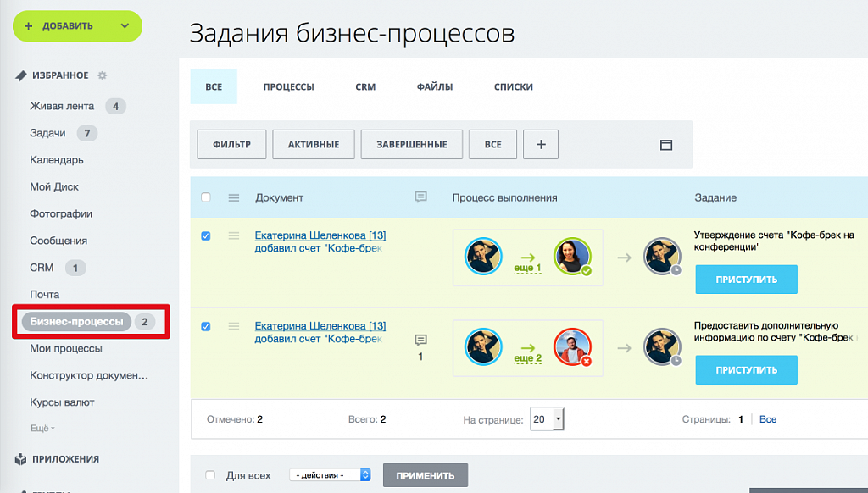The image size is (868, 493).
Task: Select Бизнес-процессы in sidebar
Action: pos(76,322)
